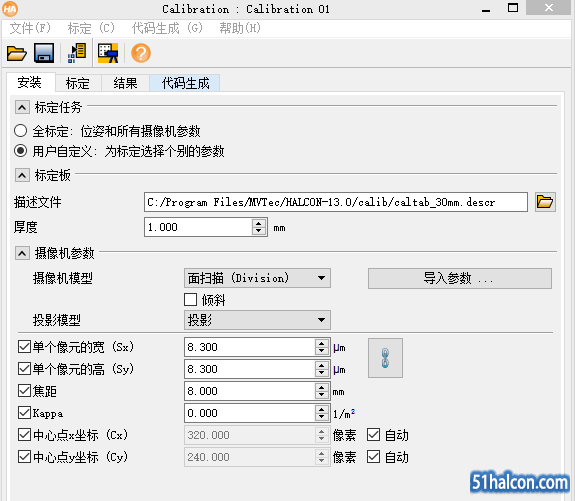Switch to the 结果 tab
This screenshot has width=575, height=501.
[125, 83]
